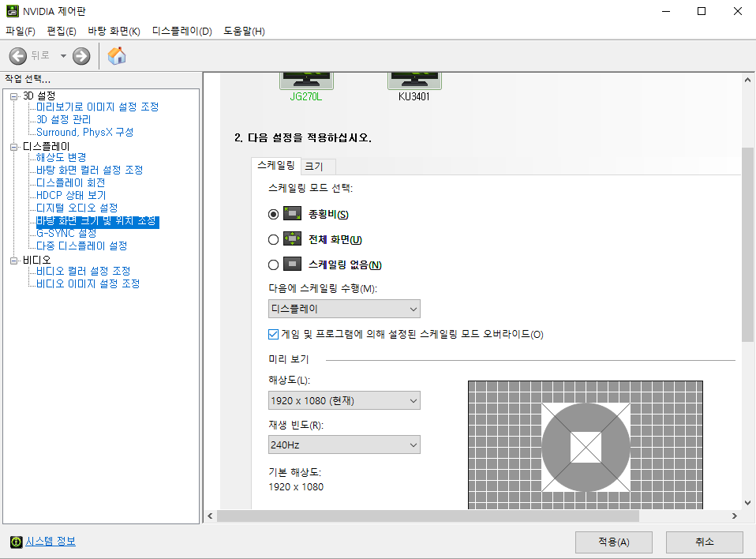This screenshot has height=559, width=756.
Task: Click the 스케일링 없음 mode icon
Action: coord(292,264)
